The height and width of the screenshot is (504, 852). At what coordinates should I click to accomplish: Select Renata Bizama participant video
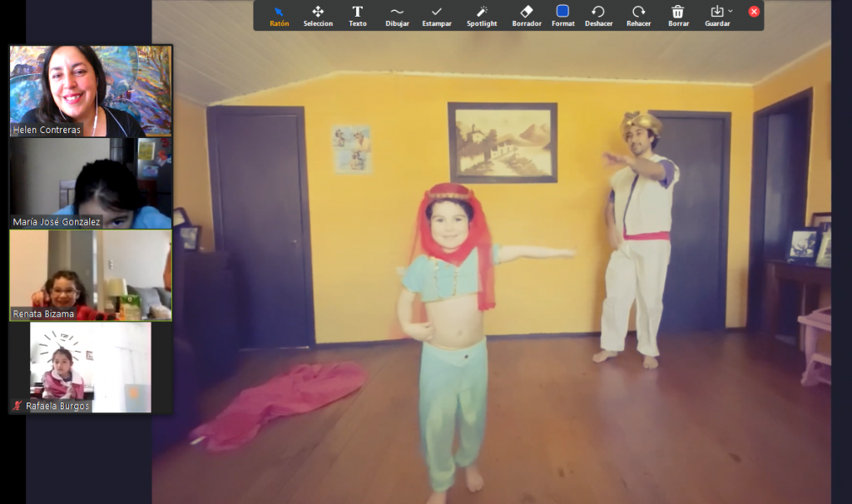point(91,274)
